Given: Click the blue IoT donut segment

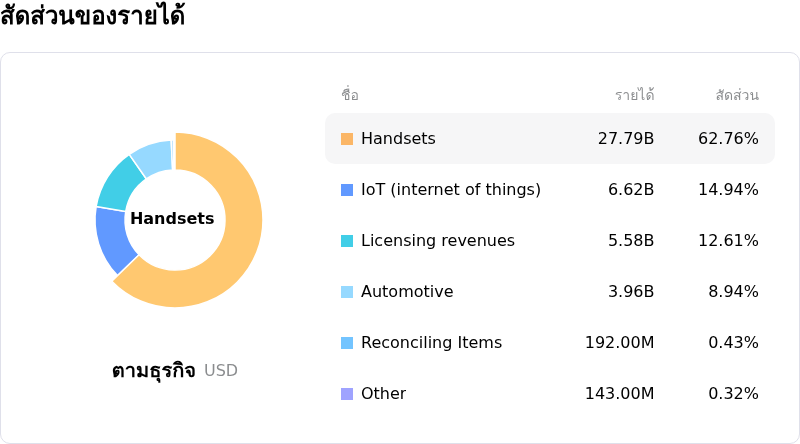Looking at the screenshot, I should pos(114,239).
